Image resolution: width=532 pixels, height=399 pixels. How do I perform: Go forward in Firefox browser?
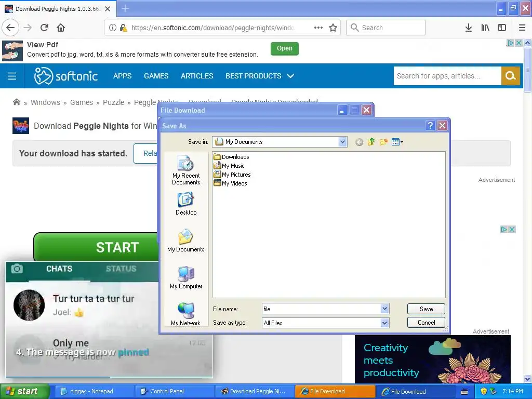tap(28, 28)
